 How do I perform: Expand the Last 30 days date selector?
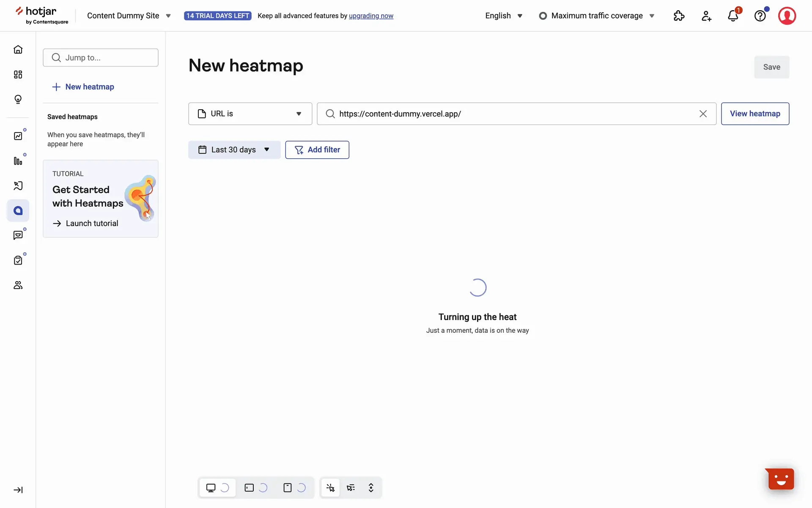234,150
